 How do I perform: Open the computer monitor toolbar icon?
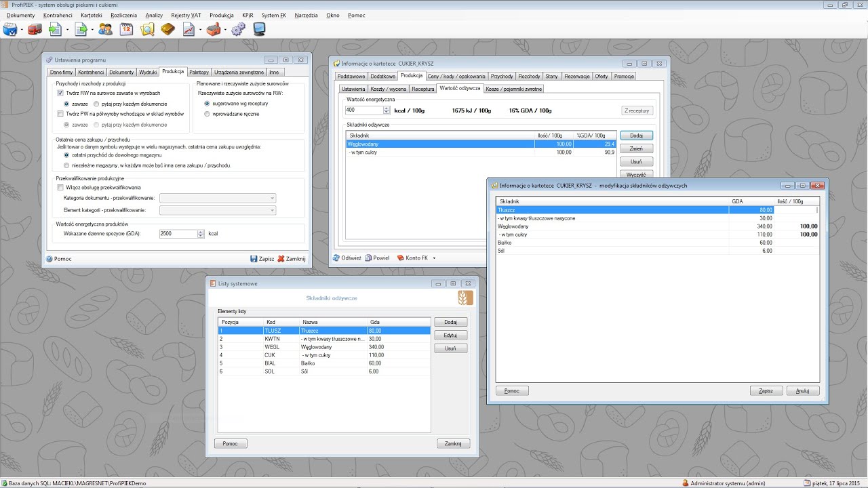(258, 29)
